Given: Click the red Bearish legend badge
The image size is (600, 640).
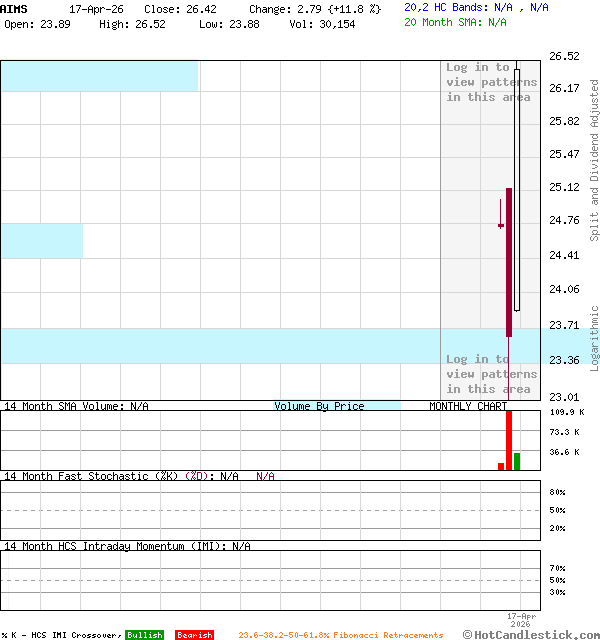Looking at the screenshot, I should point(194,635).
